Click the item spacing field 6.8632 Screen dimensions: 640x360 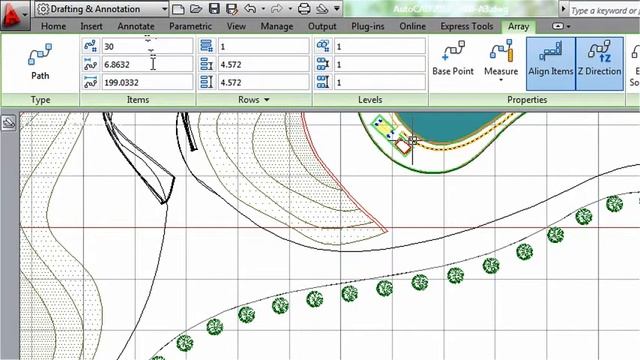tap(147, 64)
